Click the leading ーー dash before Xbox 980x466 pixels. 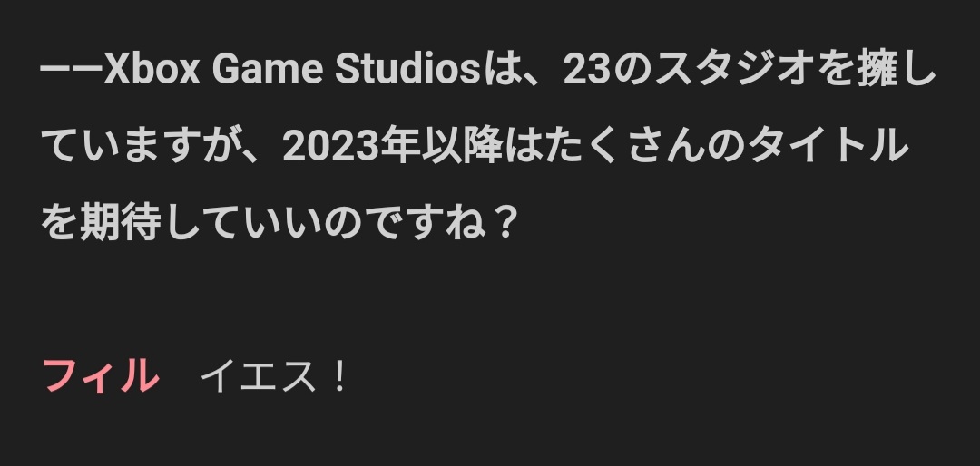pos(72,70)
